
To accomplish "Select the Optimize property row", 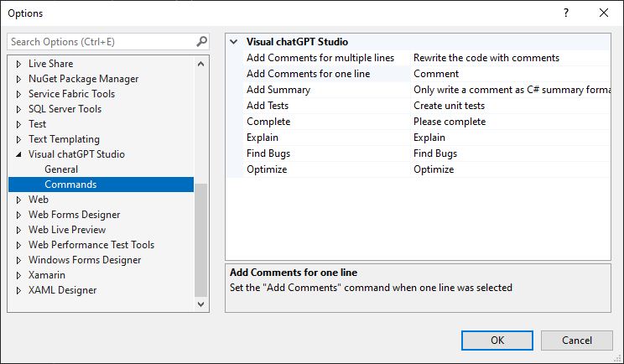I will click(x=267, y=169).
